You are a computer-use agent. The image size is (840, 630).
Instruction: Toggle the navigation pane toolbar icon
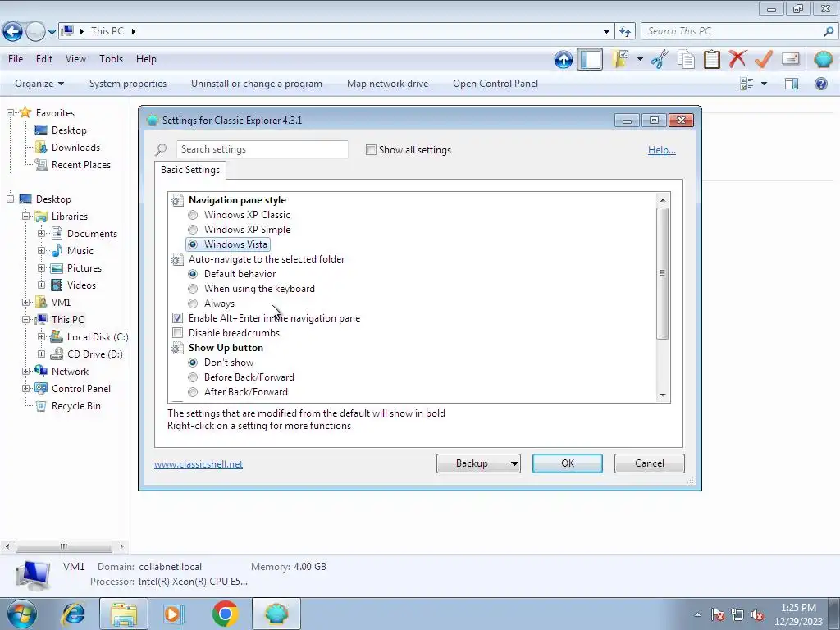[x=590, y=59]
